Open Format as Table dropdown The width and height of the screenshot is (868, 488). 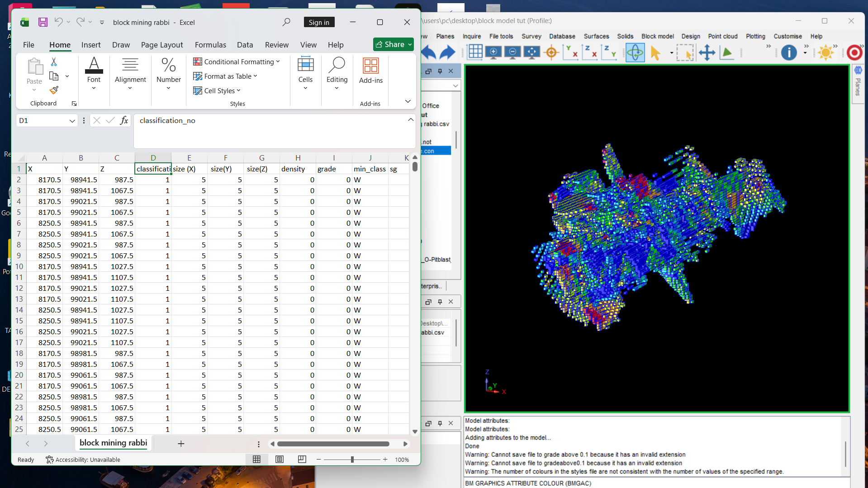pos(225,76)
